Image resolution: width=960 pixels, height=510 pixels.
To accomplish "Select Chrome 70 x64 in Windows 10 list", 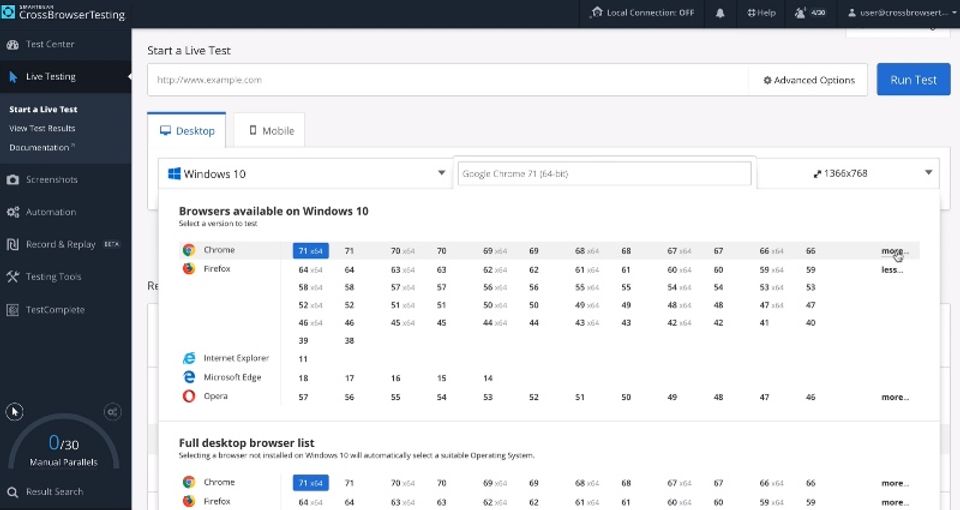I will coord(402,251).
